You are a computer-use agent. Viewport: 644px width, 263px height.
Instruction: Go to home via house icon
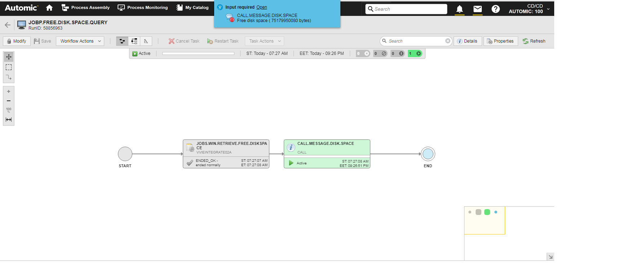coord(49,8)
